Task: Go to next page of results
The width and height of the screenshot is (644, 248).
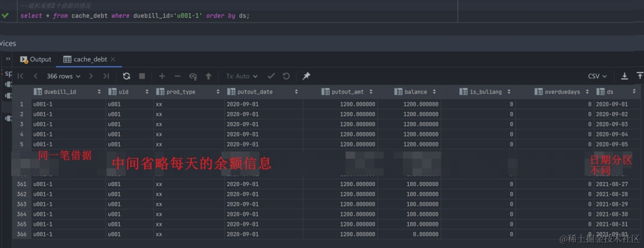Action: [91, 76]
